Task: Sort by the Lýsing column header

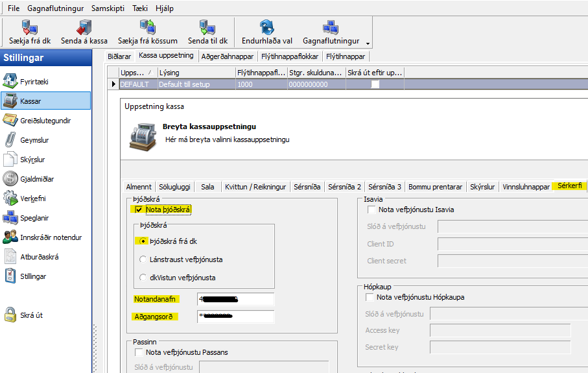Action: (195, 73)
